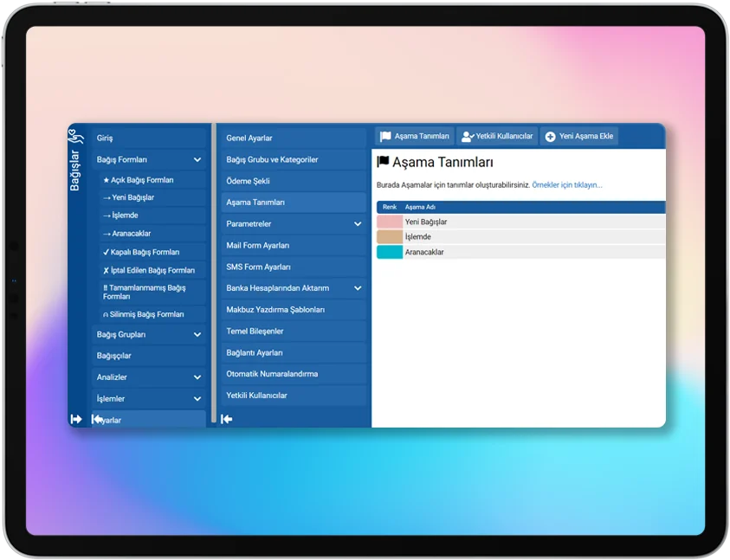The image size is (730, 560).
Task: Expand the Bağış Formları chevron
Action: click(x=197, y=160)
